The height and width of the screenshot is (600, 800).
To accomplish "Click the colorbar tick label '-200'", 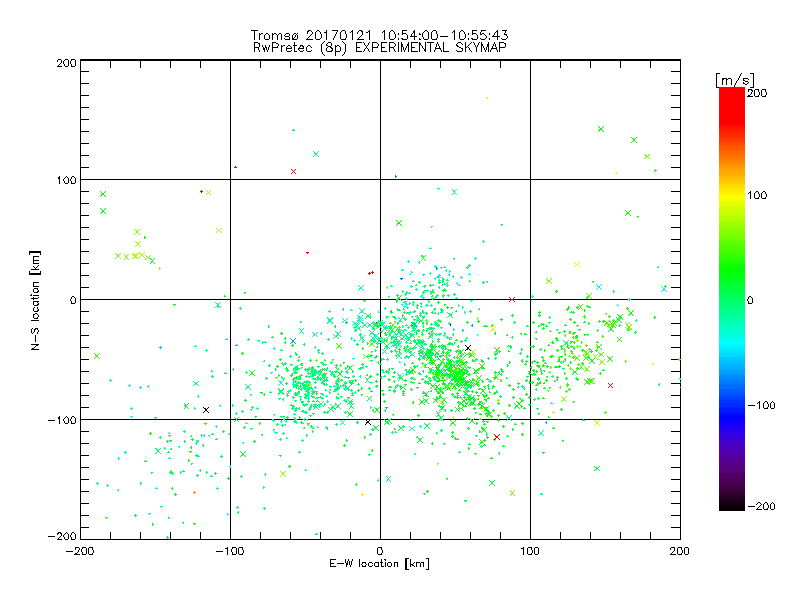I will click(761, 506).
